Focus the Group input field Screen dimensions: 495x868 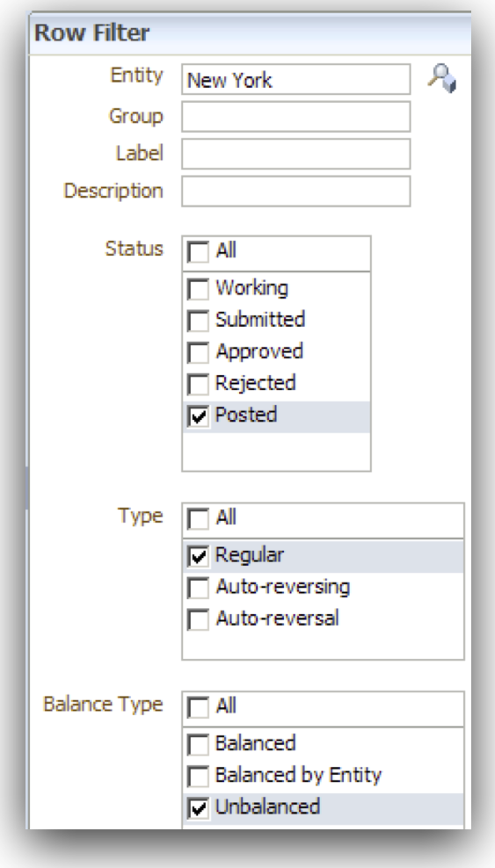point(295,116)
